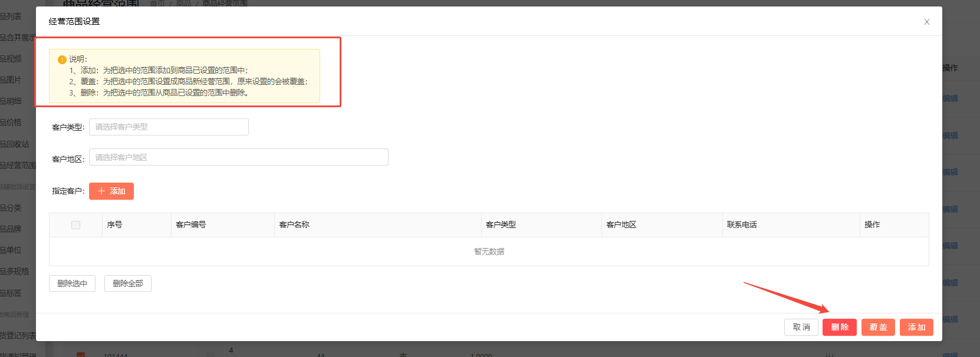The height and width of the screenshot is (357, 980).
Task: Toggle the select-all checkbox in table header
Action: (x=75, y=225)
